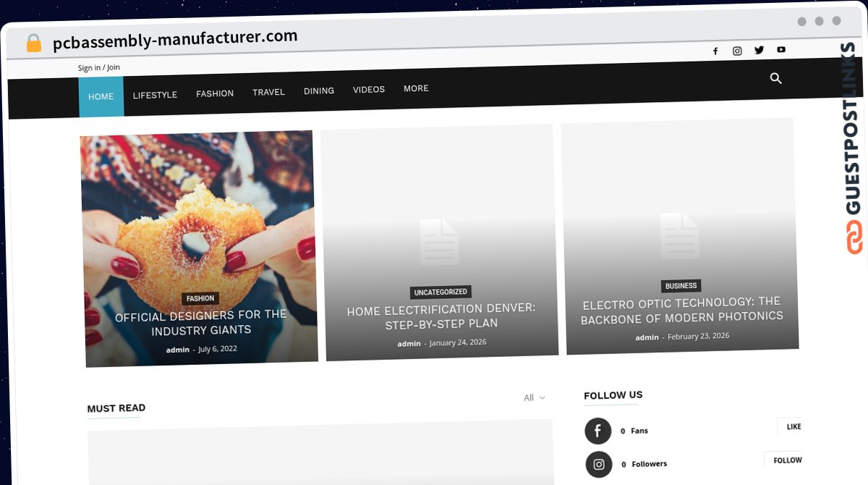
Task: Open the YouTube icon in top bar
Action: 781,49
